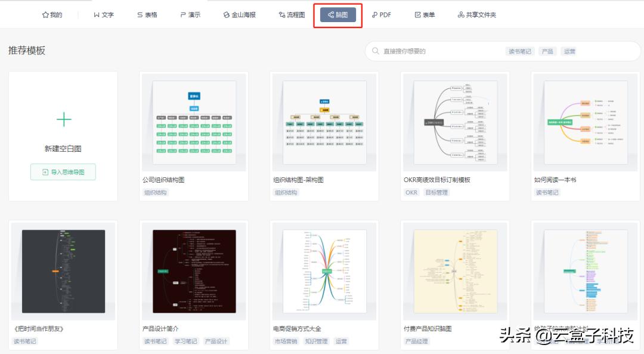Select the 脑图 mind map tab
The image size is (644, 354).
tap(338, 15)
